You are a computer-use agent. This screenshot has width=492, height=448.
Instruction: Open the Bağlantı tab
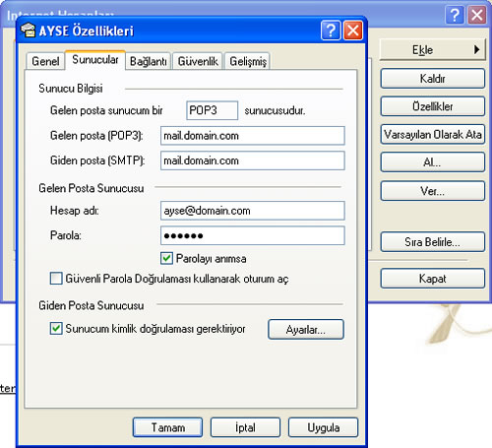point(148,61)
